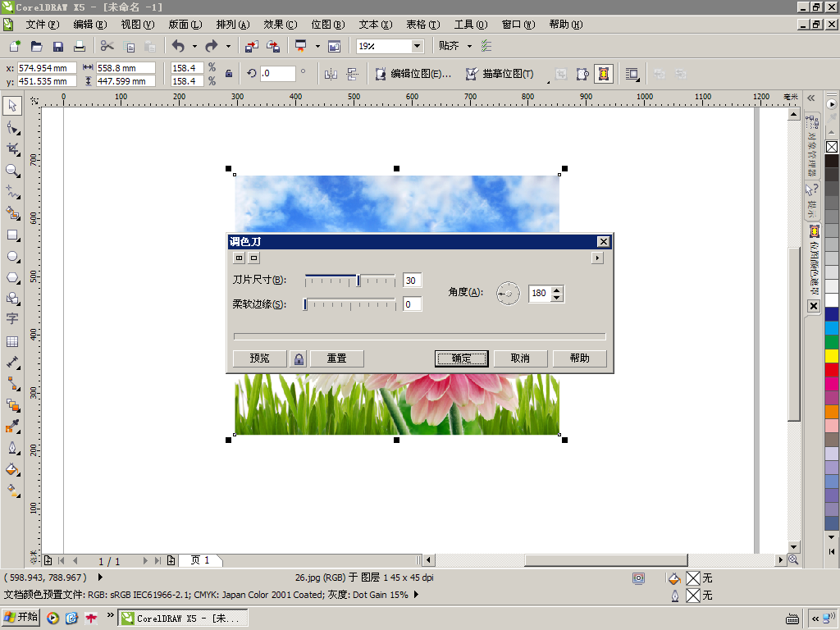Select the Blend interactive tool
Image resolution: width=840 pixels, height=630 pixels.
click(12, 405)
